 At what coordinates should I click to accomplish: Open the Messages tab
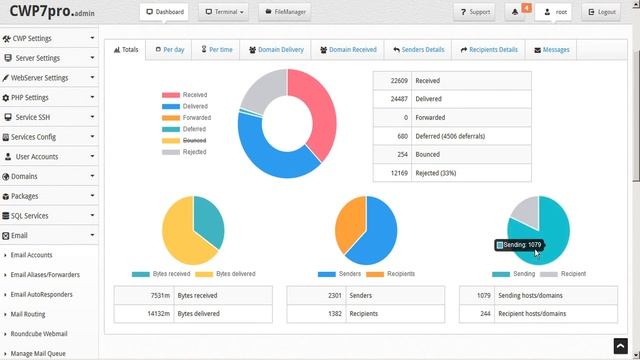551,50
